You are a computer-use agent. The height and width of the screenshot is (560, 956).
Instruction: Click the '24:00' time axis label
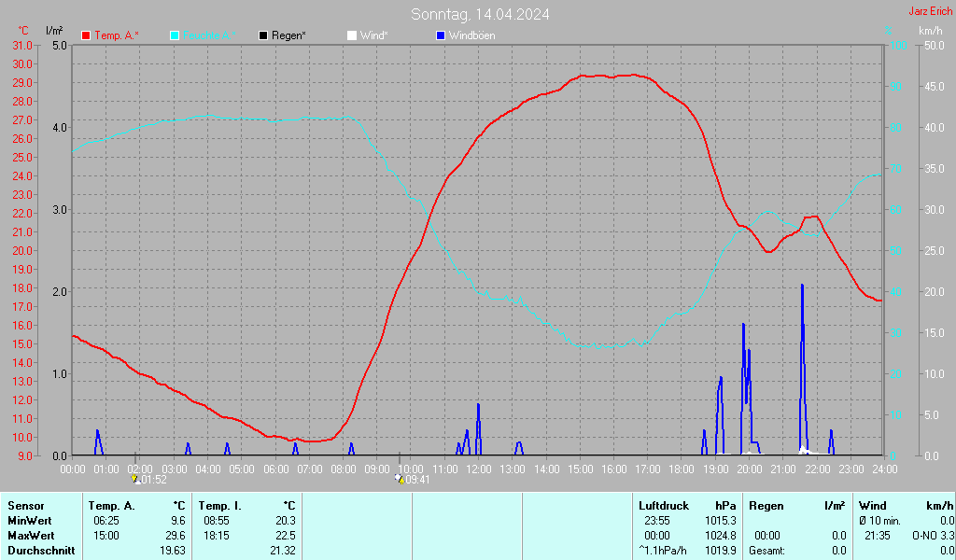click(x=885, y=469)
